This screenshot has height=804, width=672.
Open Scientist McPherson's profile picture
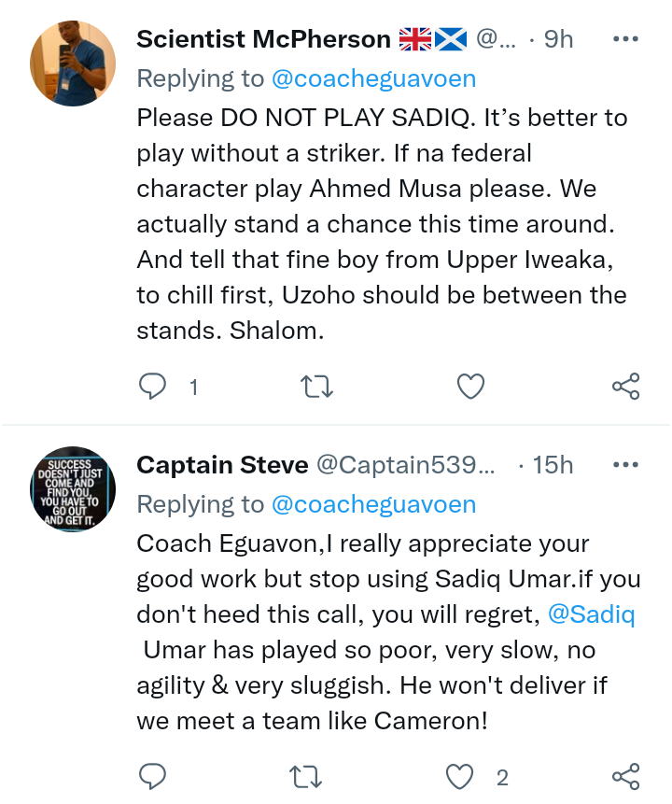coord(74,63)
